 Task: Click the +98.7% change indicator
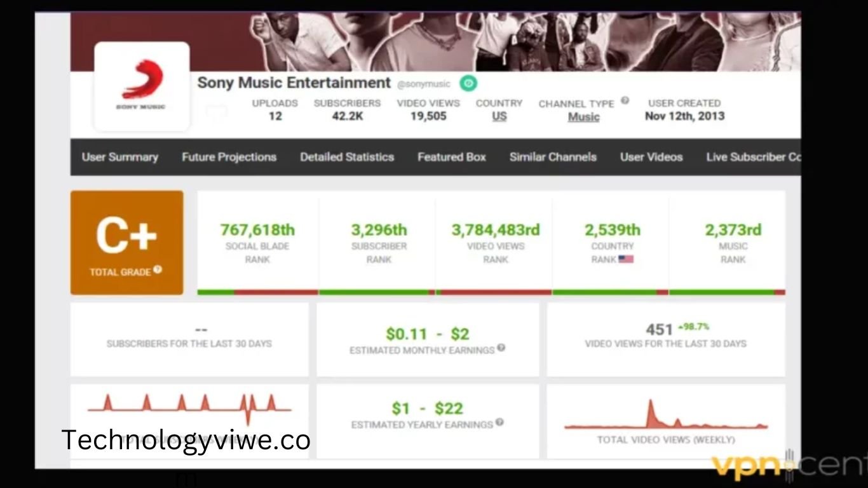(693, 327)
